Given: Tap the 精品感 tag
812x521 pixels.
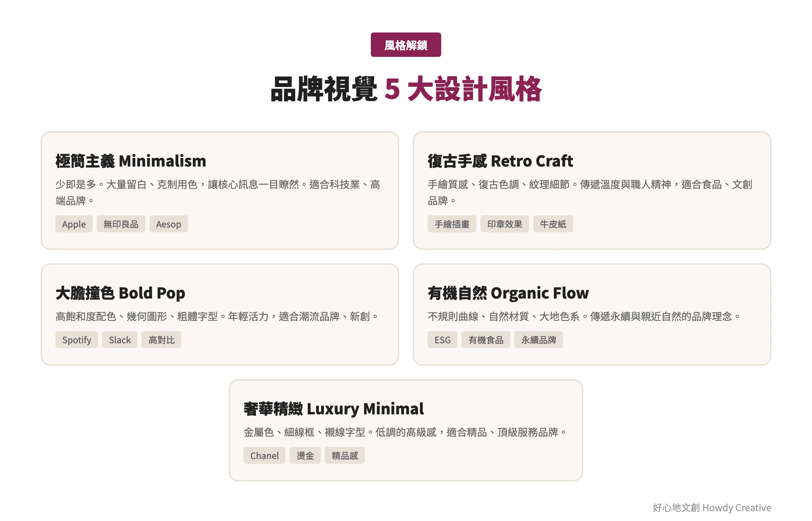Looking at the screenshot, I should tap(345, 455).
